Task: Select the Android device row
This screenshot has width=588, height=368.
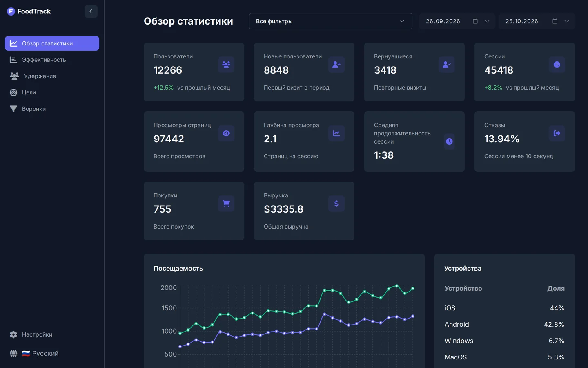Action: pyautogui.click(x=505, y=324)
